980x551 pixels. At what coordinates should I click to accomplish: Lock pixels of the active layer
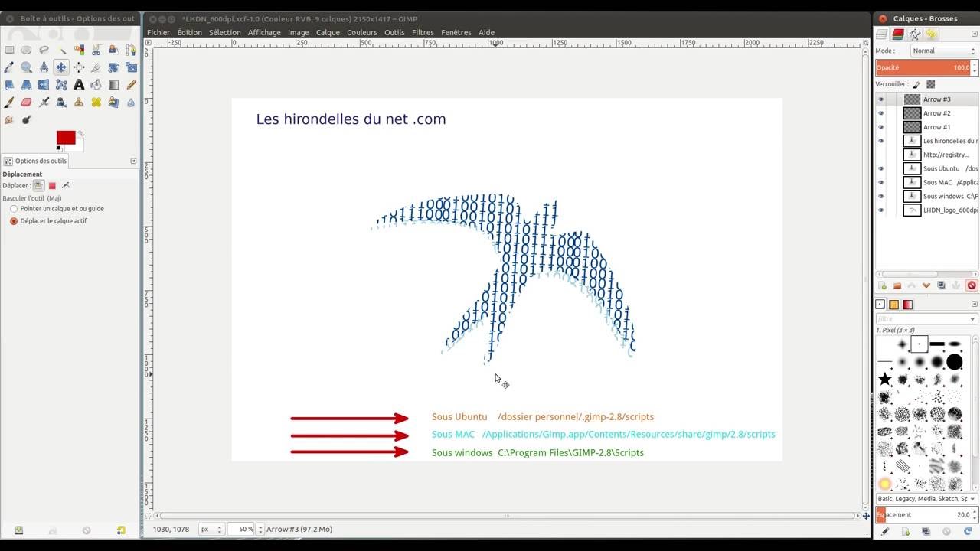tap(916, 84)
